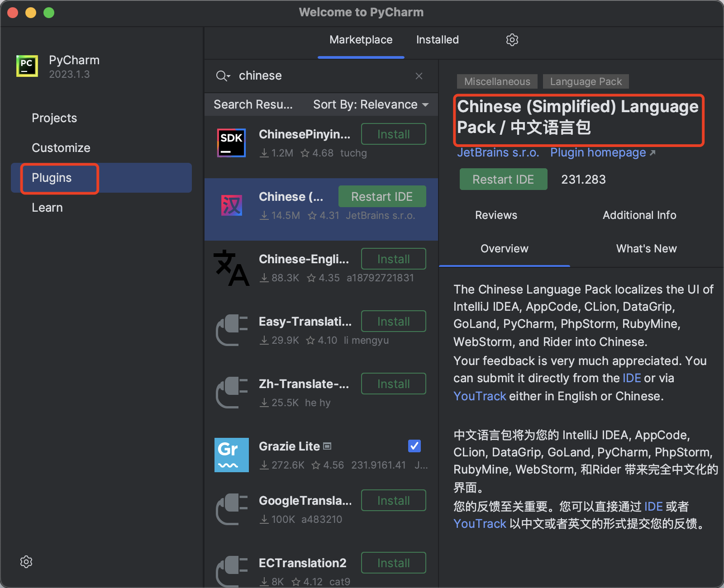
Task: Click the Language Pack tag
Action: [x=586, y=81]
